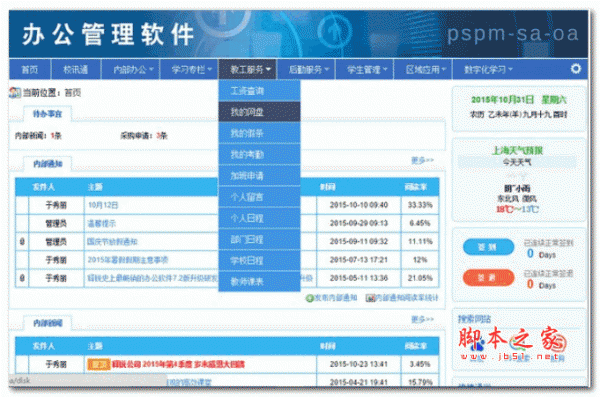Choose the highlighted 我的网盘 menu entry
This screenshot has width=600, height=397.
pos(259,112)
